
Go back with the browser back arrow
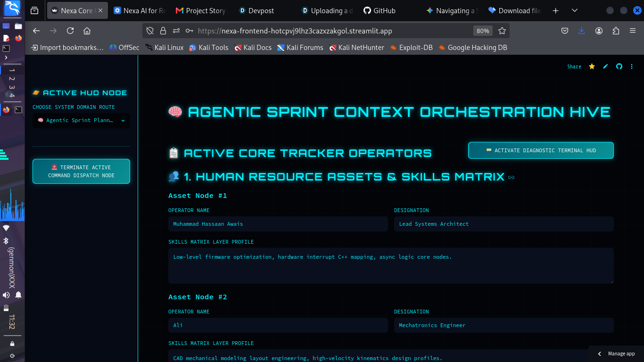36,31
